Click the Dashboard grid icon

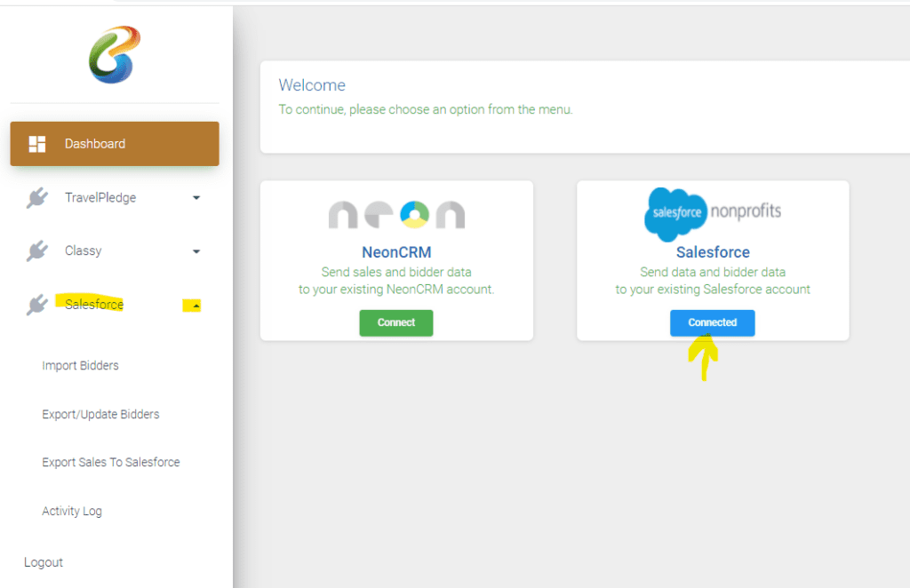[37, 144]
